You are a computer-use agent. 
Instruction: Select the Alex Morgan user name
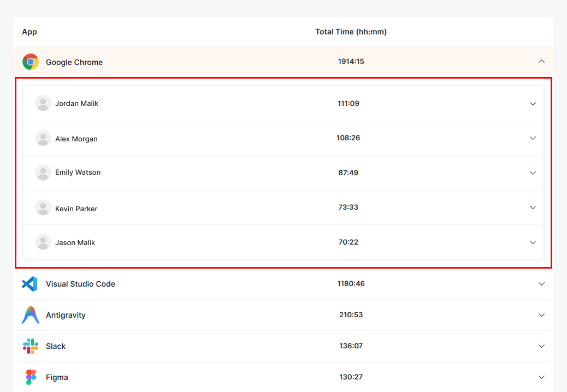[x=76, y=139]
